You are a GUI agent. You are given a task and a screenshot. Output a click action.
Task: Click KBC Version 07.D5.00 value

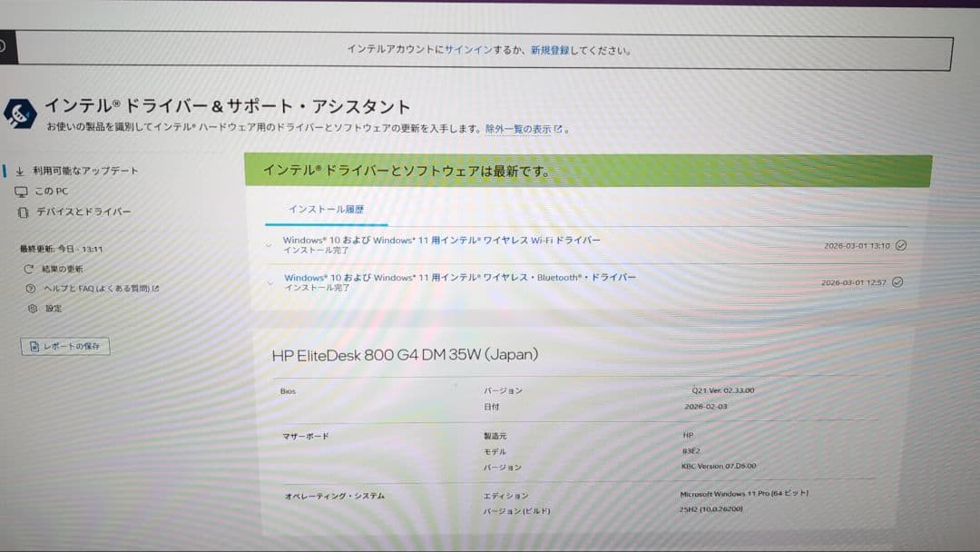719,466
